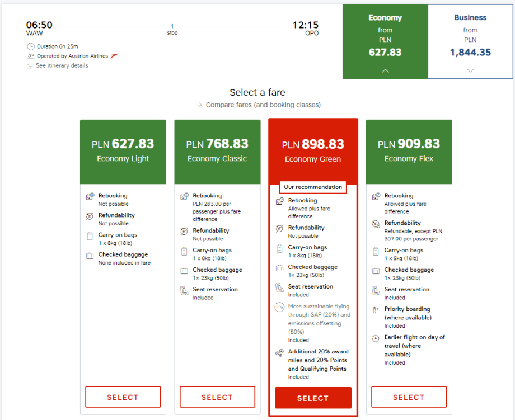This screenshot has width=515, height=420.
Task: Open See itinerary details
Action: [62, 65]
